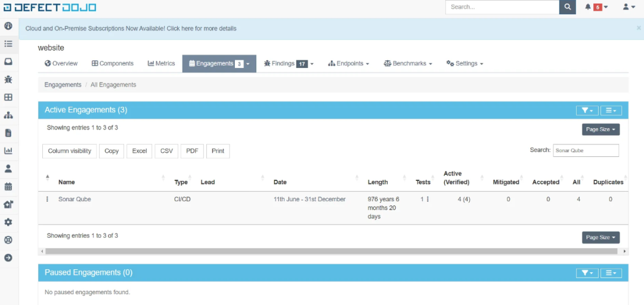This screenshot has height=305, width=644.
Task: Open the row actions menu for Sonar Qube
Action: tap(47, 199)
